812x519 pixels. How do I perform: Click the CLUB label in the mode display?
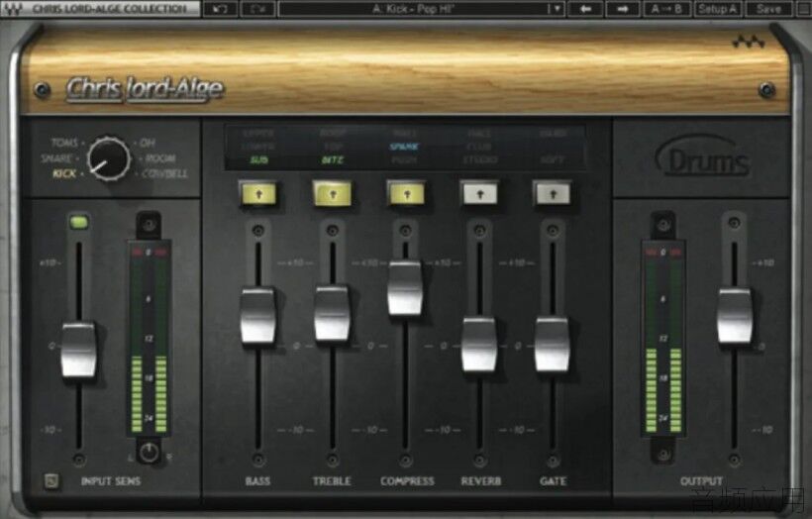[x=478, y=147]
